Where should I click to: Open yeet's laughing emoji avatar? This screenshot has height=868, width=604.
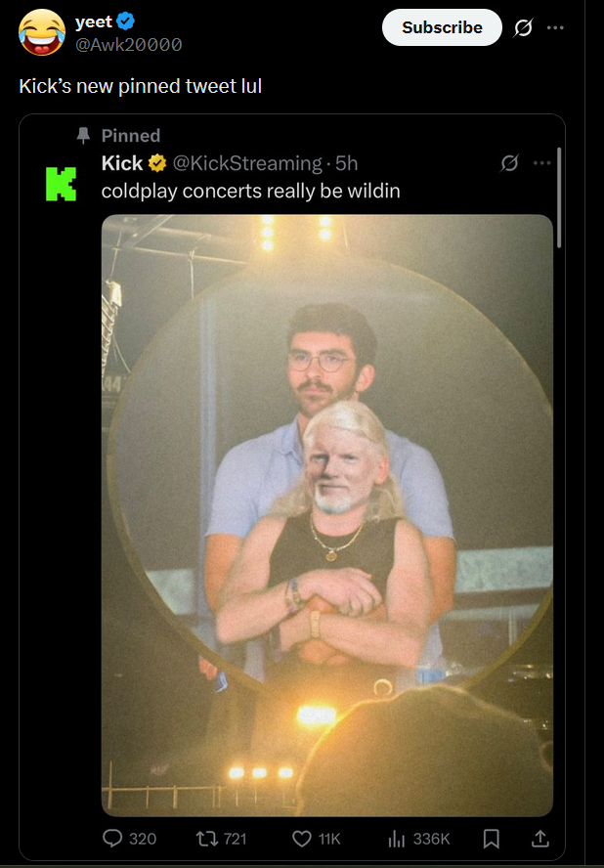click(41, 32)
